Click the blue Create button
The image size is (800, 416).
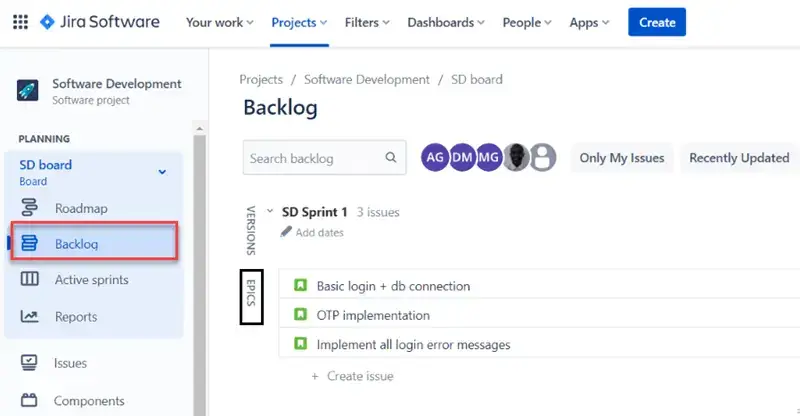657,22
